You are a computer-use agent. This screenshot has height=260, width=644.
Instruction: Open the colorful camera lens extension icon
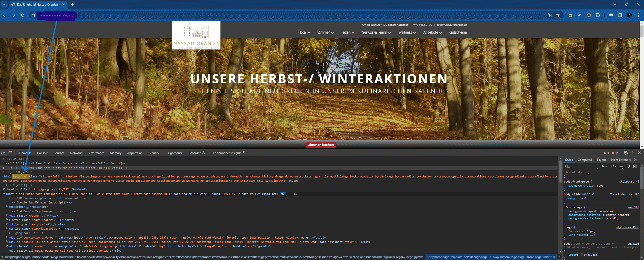589,15
